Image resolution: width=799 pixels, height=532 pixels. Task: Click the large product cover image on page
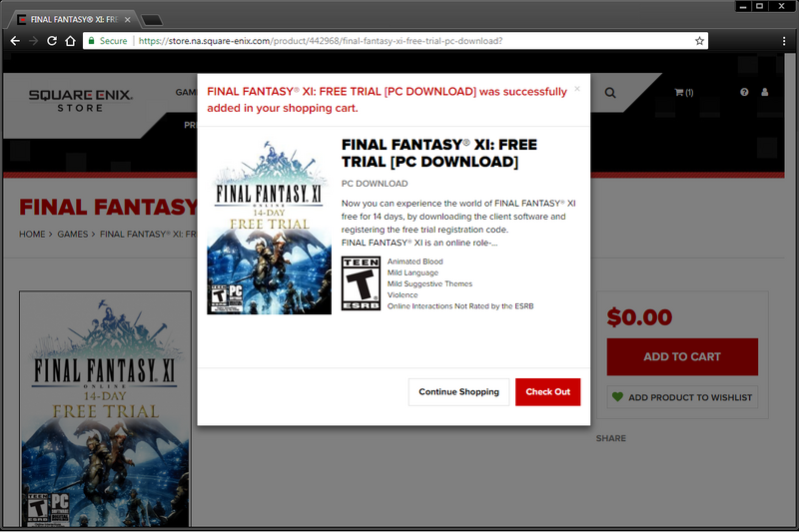(x=106, y=409)
